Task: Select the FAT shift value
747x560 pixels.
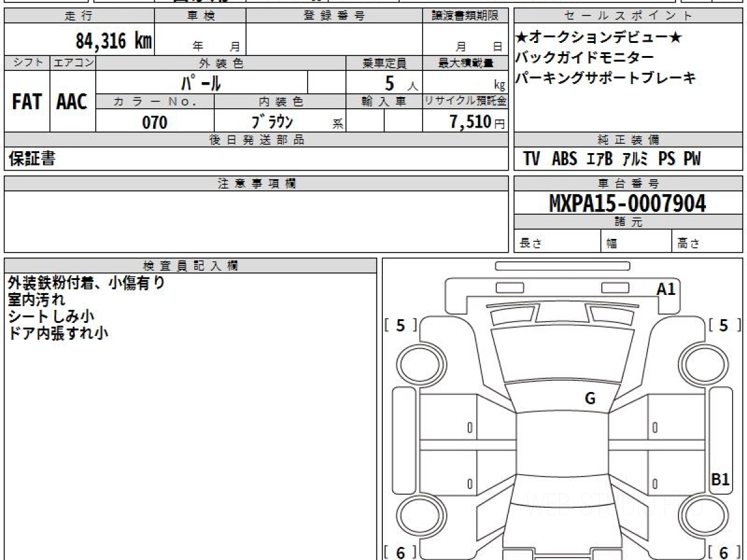Action: [27, 103]
